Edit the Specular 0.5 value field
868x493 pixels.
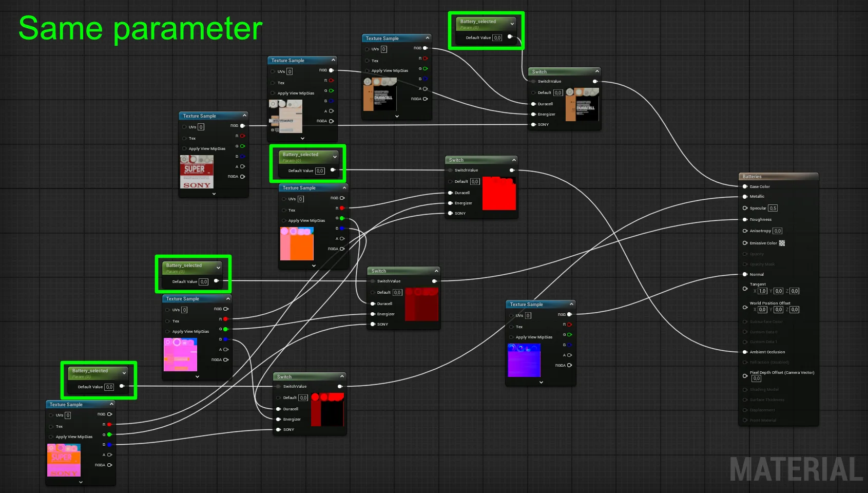coord(773,208)
